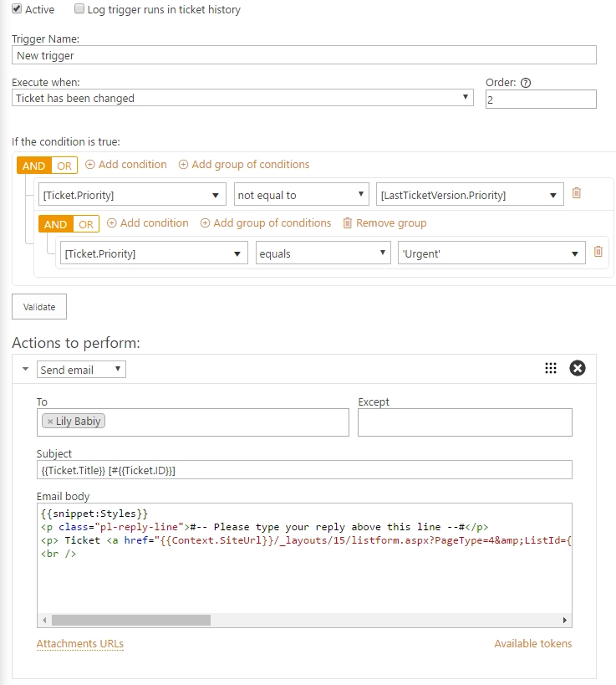This screenshot has height=685, width=616.
Task: Open the Available tokens link
Action: click(533, 643)
